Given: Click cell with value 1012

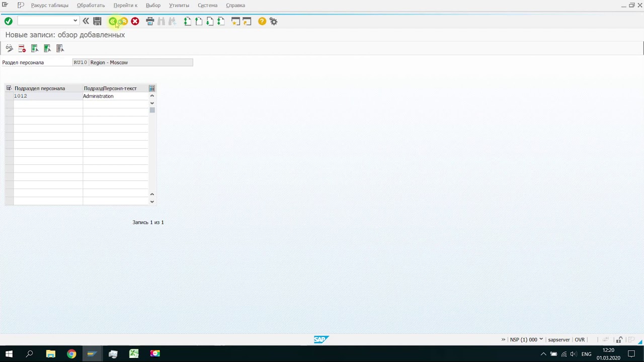Looking at the screenshot, I should point(48,96).
